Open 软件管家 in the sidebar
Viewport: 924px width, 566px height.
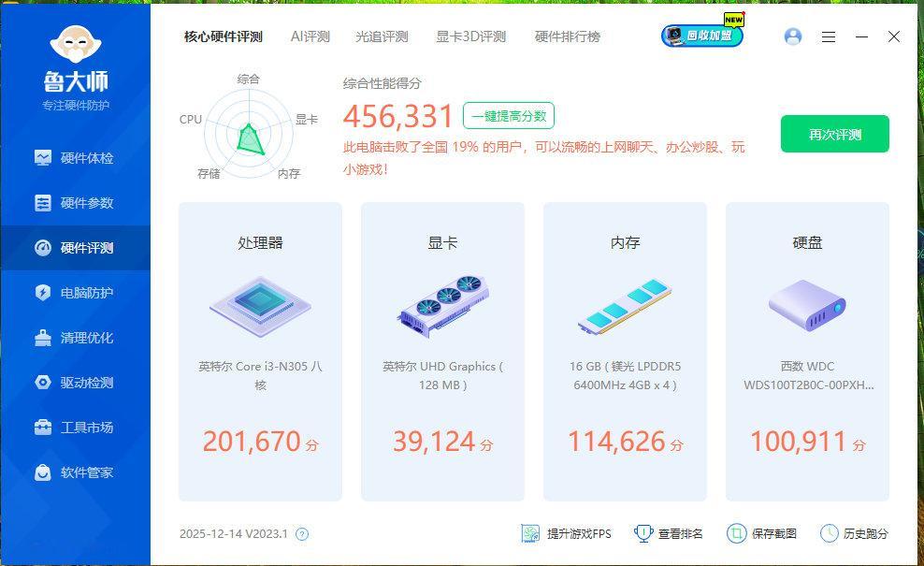[75, 472]
